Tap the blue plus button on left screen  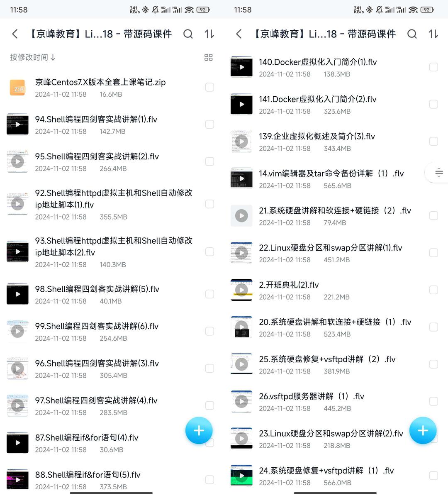point(199,430)
